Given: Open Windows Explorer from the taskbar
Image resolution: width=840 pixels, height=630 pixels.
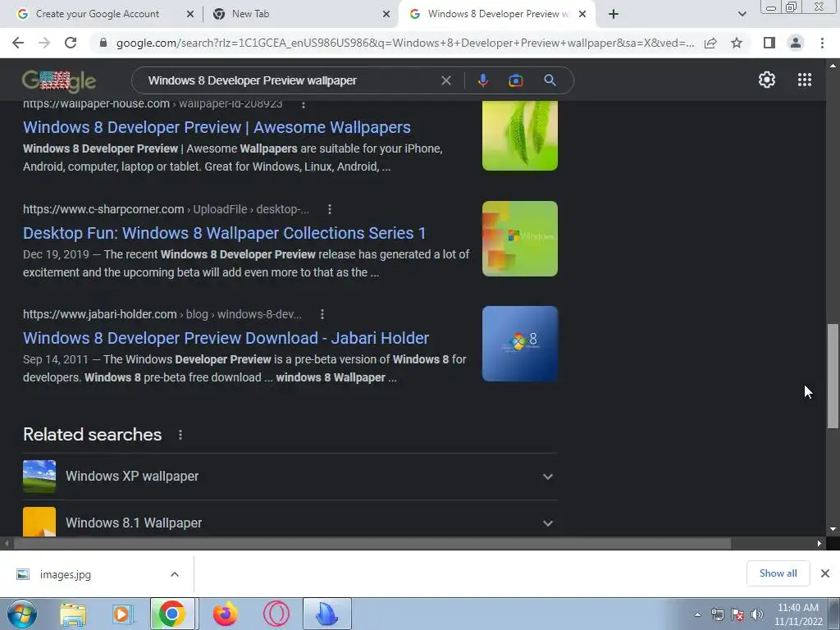Looking at the screenshot, I should (73, 614).
